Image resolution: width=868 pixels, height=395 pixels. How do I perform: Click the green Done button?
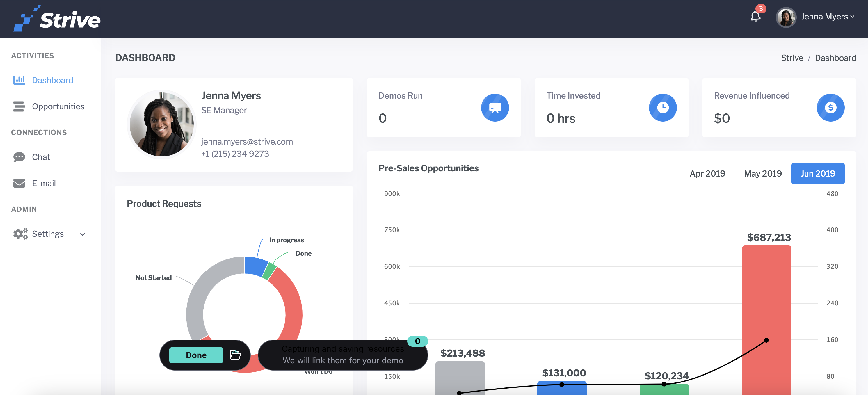(196, 355)
